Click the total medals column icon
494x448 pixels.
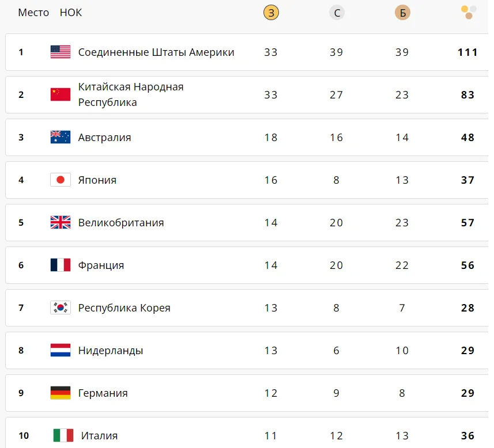[469, 12]
